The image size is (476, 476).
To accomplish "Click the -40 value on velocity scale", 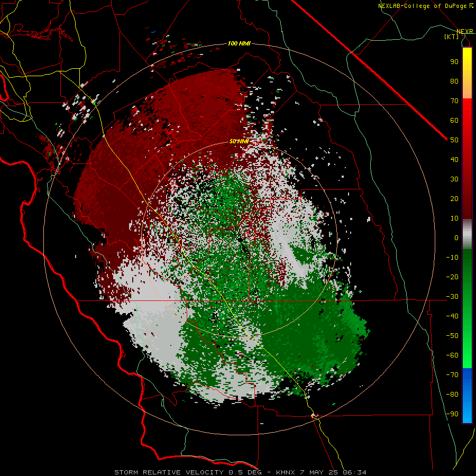I will [452, 316].
